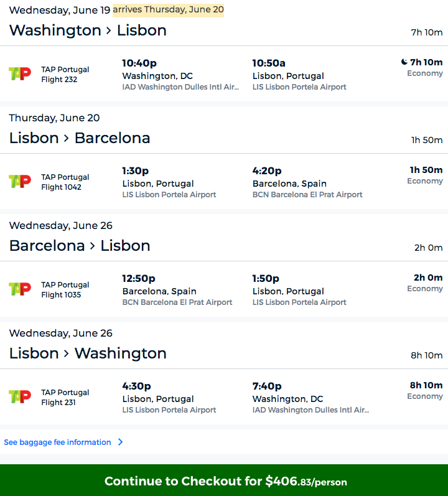This screenshot has height=496, width=448.
Task: Select TAP Portugal Flight 1035 label
Action: (x=65, y=290)
